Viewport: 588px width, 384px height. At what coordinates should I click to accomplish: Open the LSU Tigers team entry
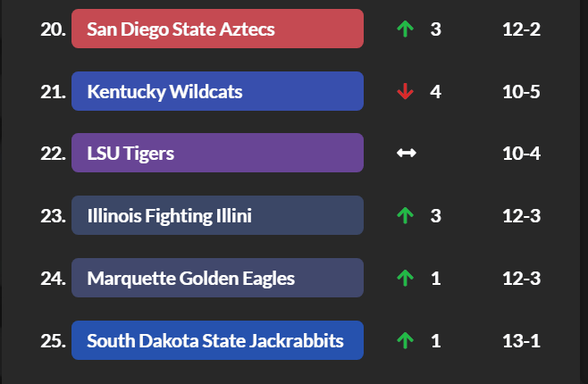pos(217,153)
